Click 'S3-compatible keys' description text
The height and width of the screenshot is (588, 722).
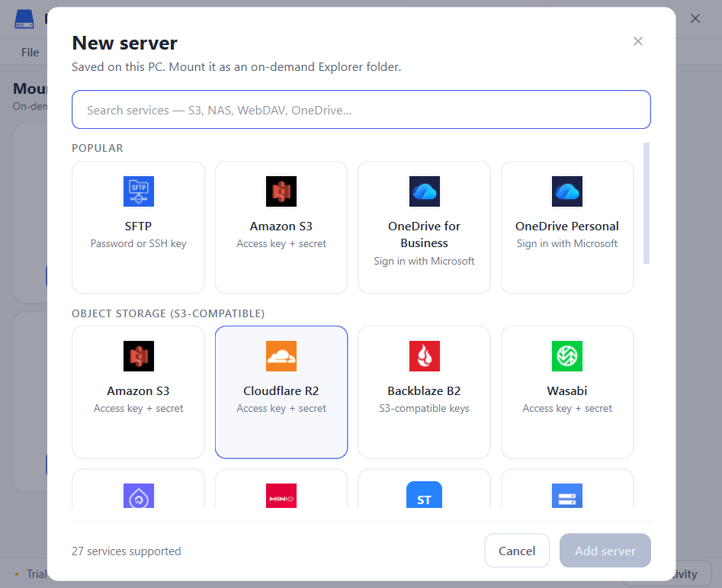point(424,409)
